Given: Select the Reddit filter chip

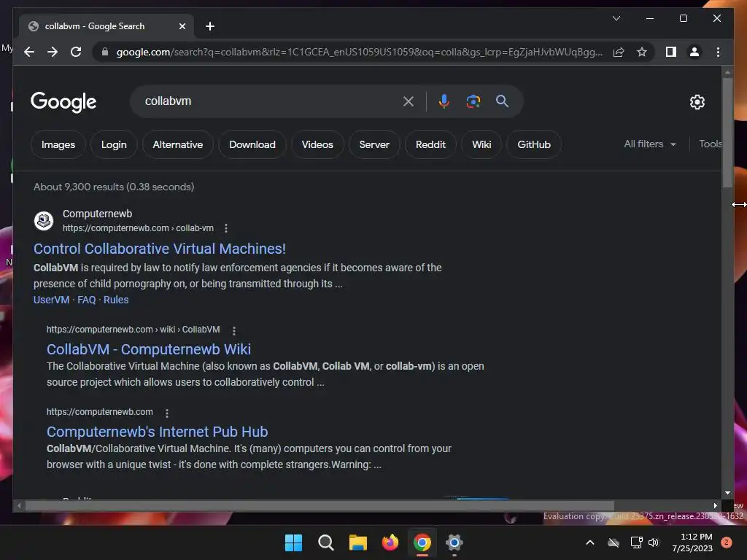Looking at the screenshot, I should click(430, 144).
